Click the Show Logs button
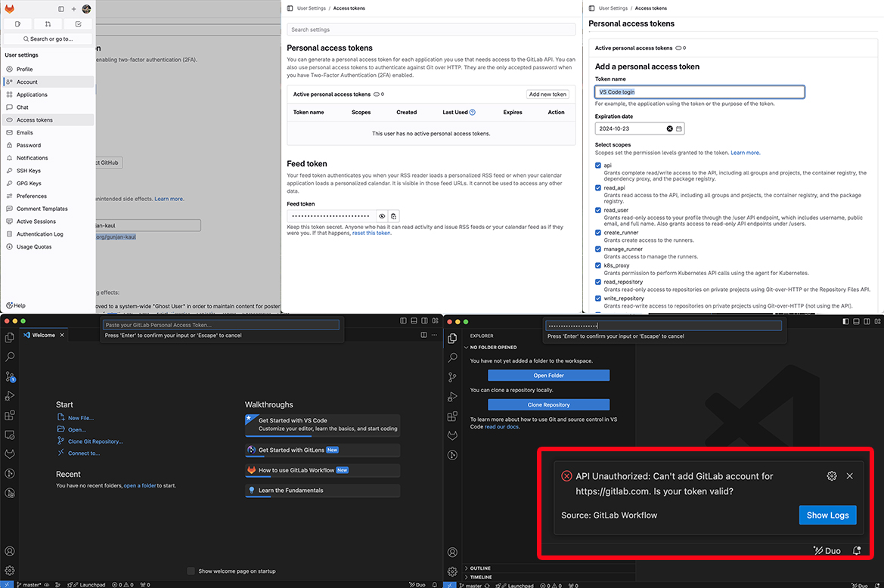Image resolution: width=884 pixels, height=588 pixels. click(827, 515)
